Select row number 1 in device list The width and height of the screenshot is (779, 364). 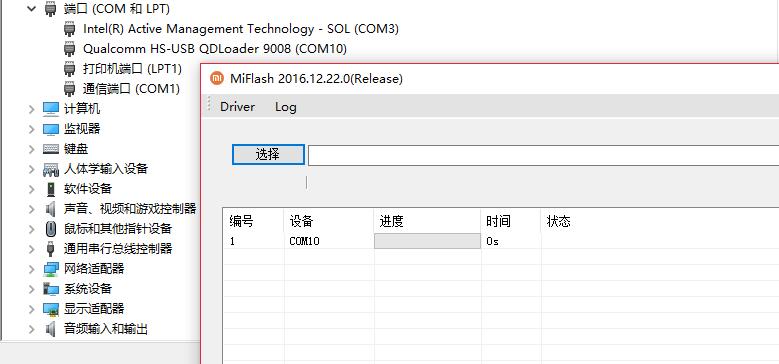253,241
